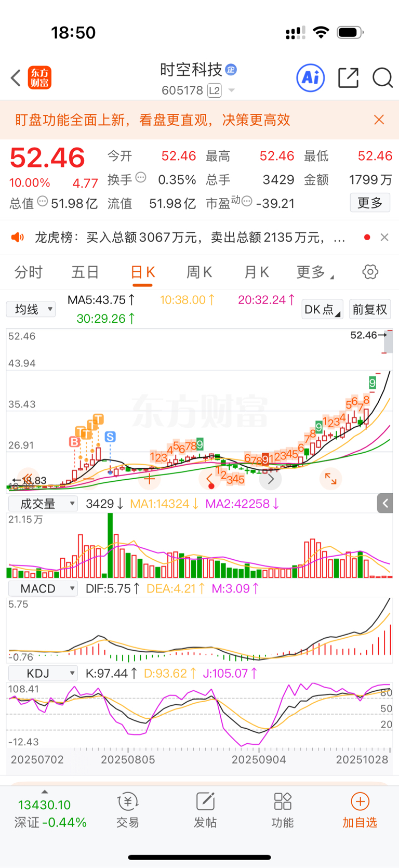Image resolution: width=399 pixels, height=868 pixels.
Task: Tap the 18:50 clock in status bar
Action: (73, 33)
